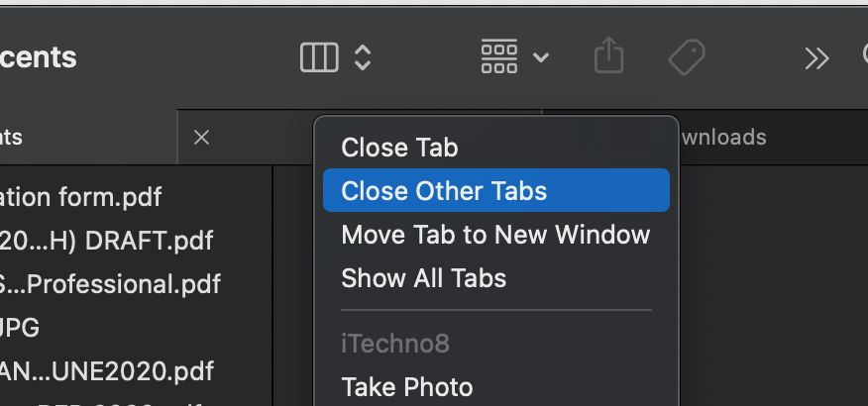Click the Share toolbar icon
The width and height of the screenshot is (868, 406).
tap(609, 57)
